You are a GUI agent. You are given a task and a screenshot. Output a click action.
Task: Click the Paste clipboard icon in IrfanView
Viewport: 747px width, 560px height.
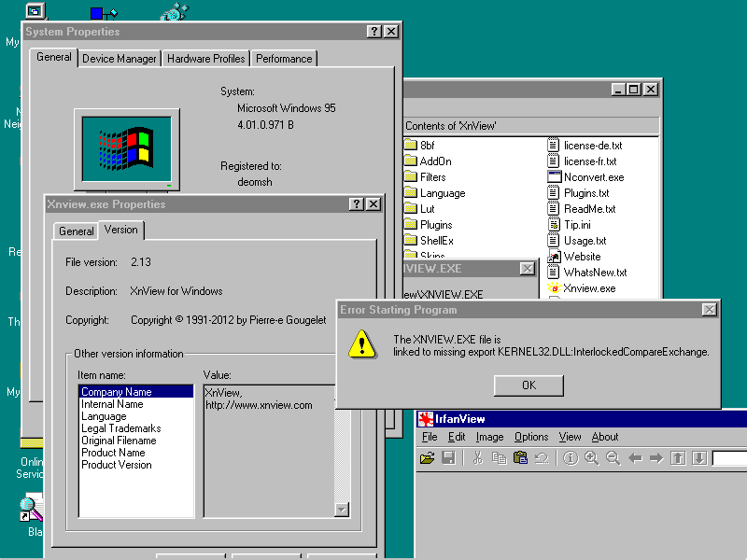click(x=520, y=458)
